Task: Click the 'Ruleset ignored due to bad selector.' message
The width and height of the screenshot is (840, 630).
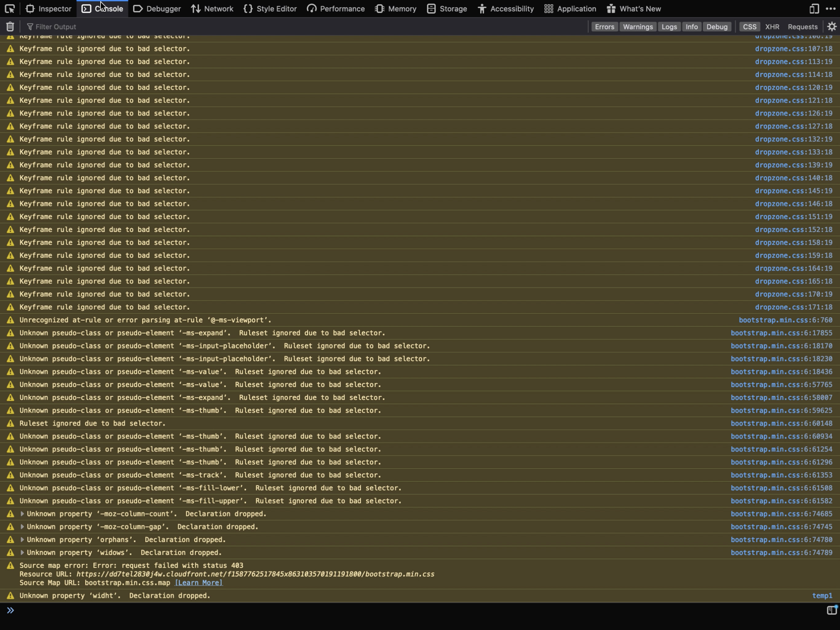Action: coord(92,423)
